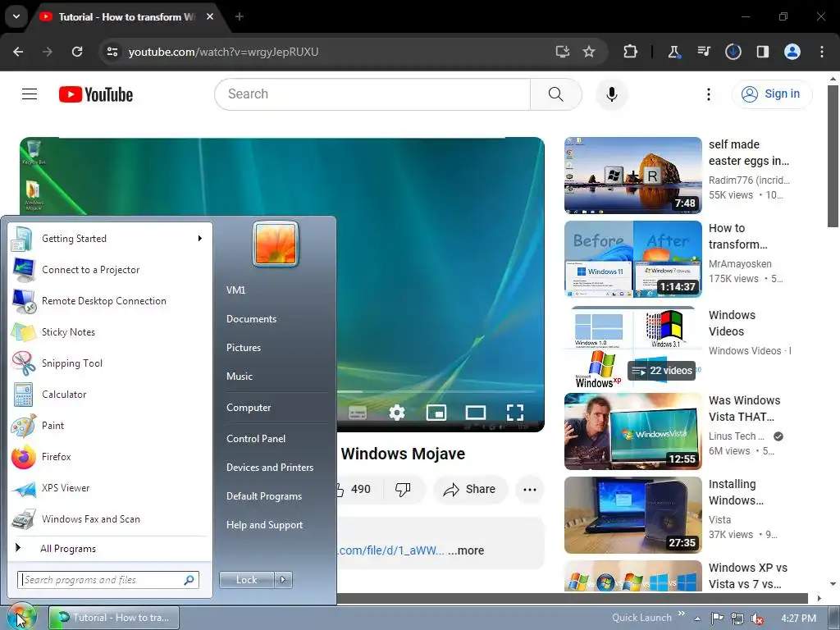The height and width of the screenshot is (630, 840).
Task: Enable miniplayer mode in the video player
Action: click(x=436, y=413)
